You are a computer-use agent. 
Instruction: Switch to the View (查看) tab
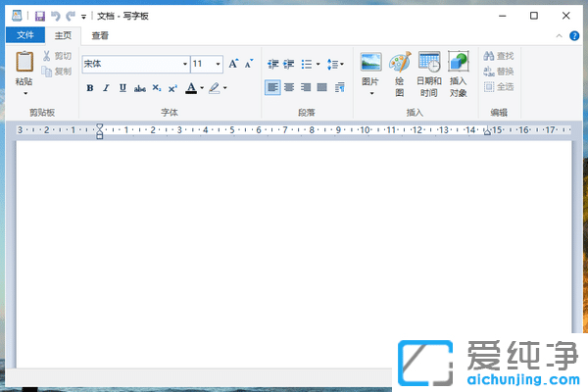(x=100, y=35)
